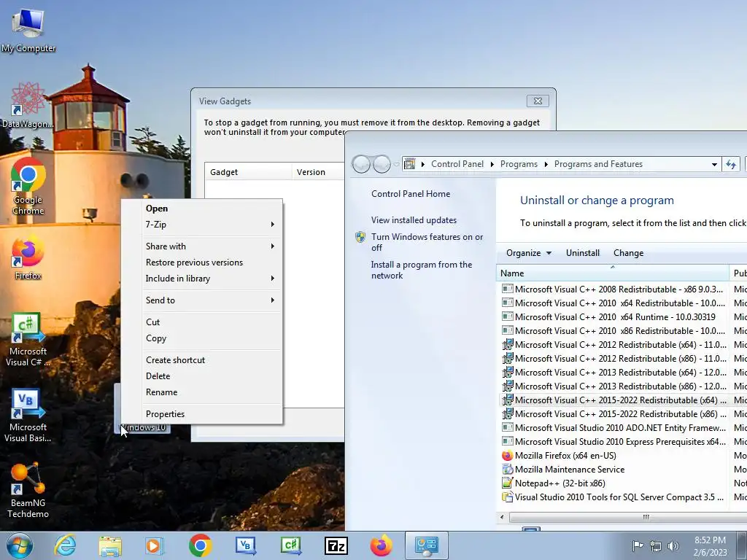This screenshot has width=747, height=560.
Task: Expand the arrow after Control Panel breadcrumb
Action: tap(492, 164)
